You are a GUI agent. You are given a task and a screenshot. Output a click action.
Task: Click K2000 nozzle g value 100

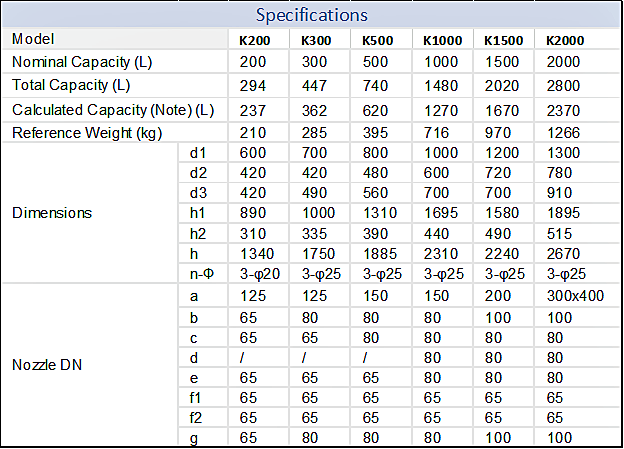(x=560, y=438)
